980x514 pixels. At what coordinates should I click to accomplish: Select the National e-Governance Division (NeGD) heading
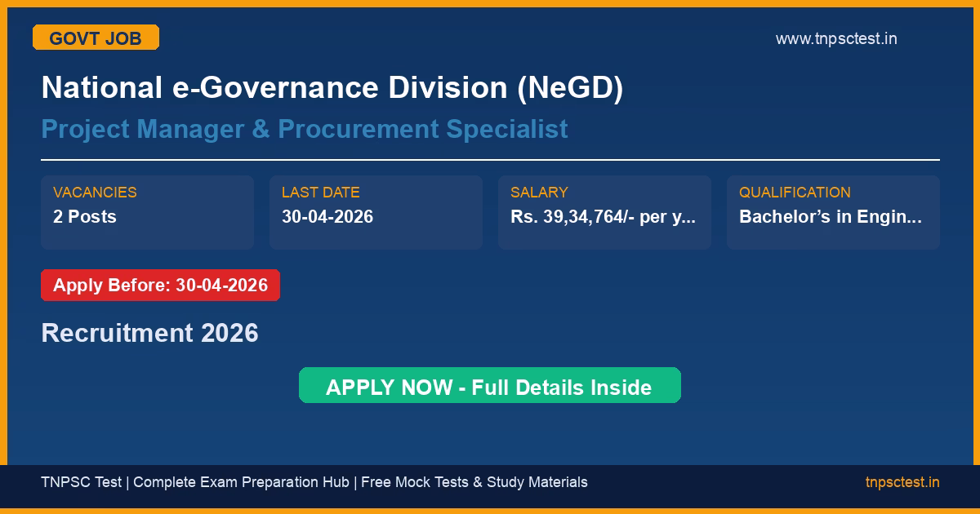click(332, 88)
